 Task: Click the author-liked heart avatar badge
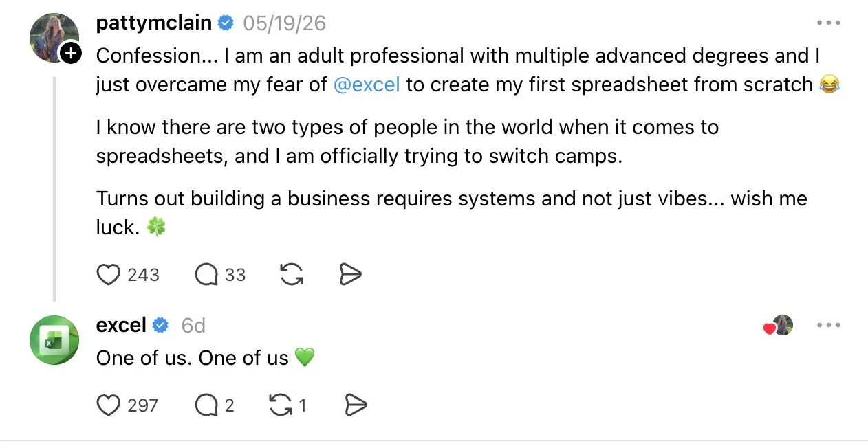point(779,325)
